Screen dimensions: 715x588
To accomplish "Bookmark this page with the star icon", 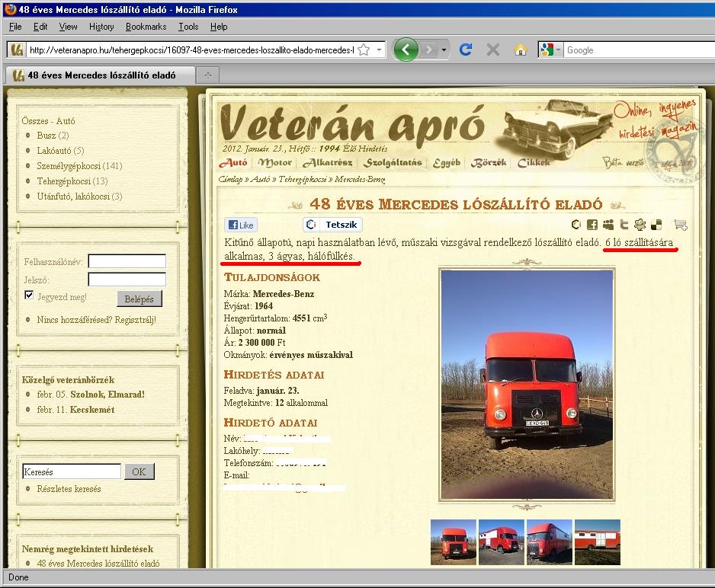I will click(x=364, y=50).
